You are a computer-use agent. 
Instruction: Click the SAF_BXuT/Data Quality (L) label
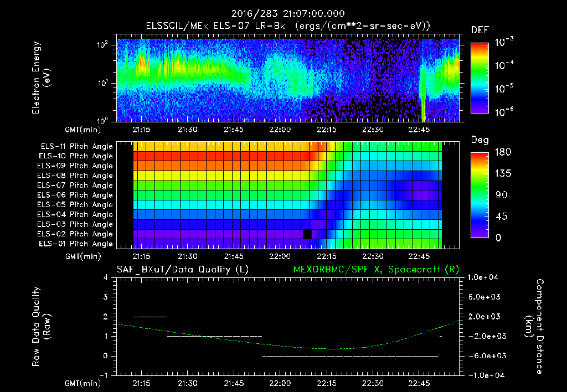coord(183,270)
